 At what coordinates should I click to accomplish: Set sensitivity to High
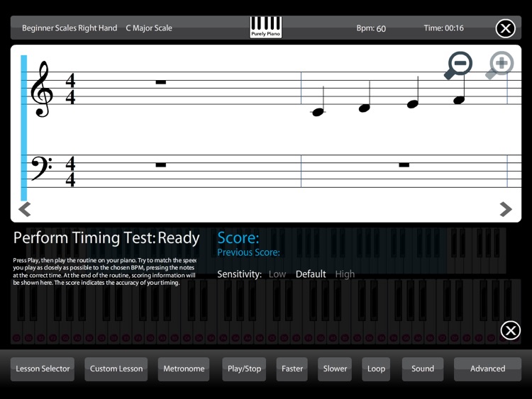345,274
